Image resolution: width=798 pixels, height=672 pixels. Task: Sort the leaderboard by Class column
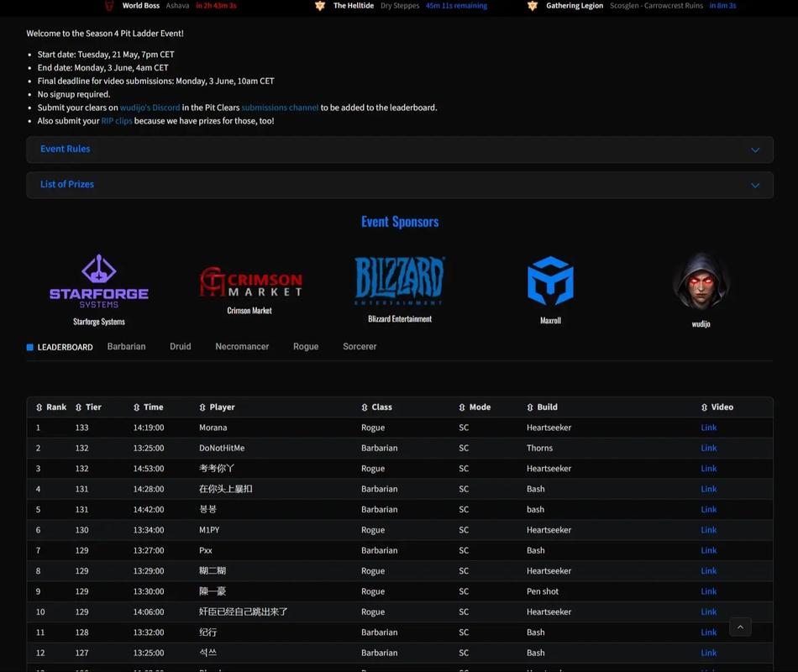tap(376, 407)
